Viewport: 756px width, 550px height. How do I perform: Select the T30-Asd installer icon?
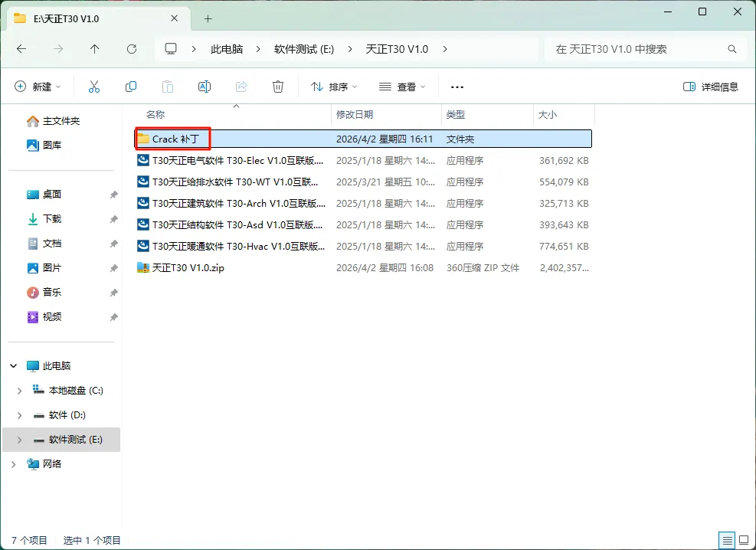[x=143, y=224]
